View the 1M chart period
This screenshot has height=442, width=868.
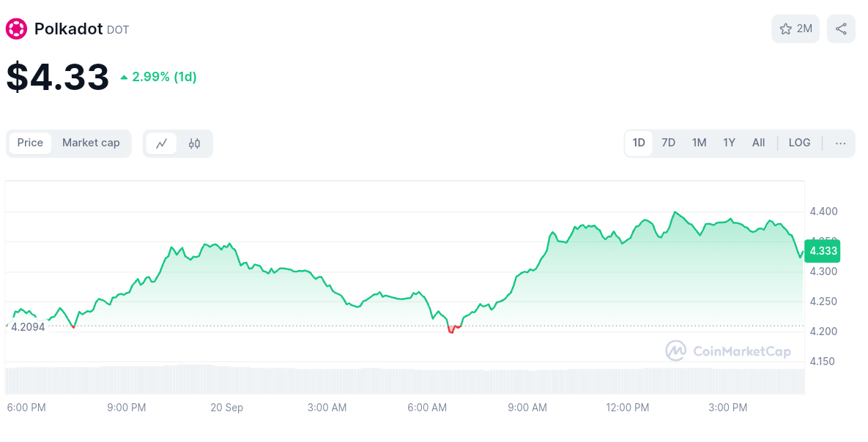click(699, 143)
